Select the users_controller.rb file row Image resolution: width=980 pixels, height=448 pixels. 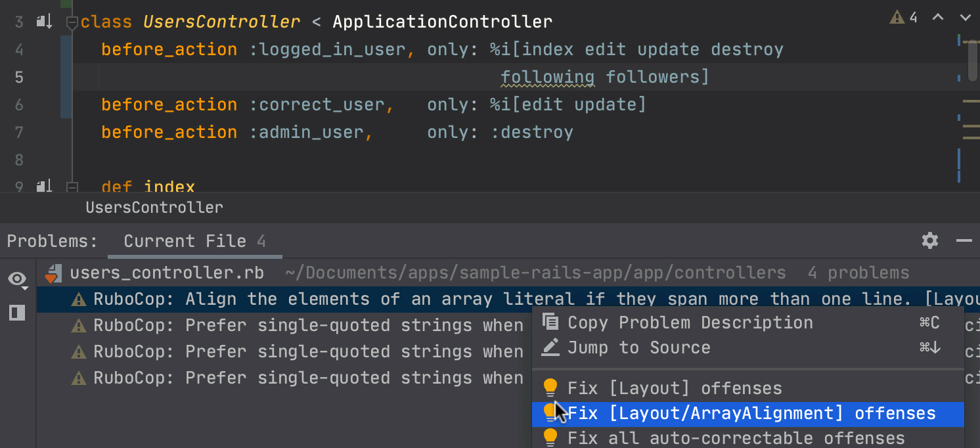click(508, 273)
